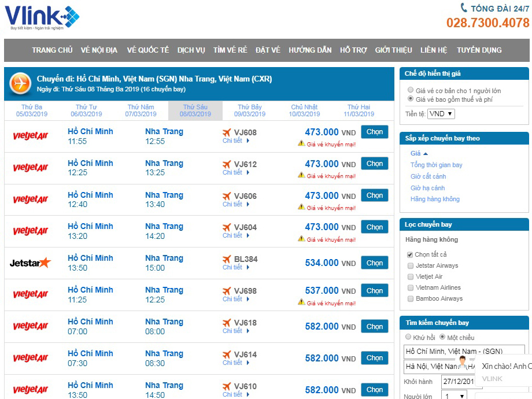The height and width of the screenshot is (399, 532).
Task: Select the 'Một chiều' one-way radio
Action: (x=442, y=337)
